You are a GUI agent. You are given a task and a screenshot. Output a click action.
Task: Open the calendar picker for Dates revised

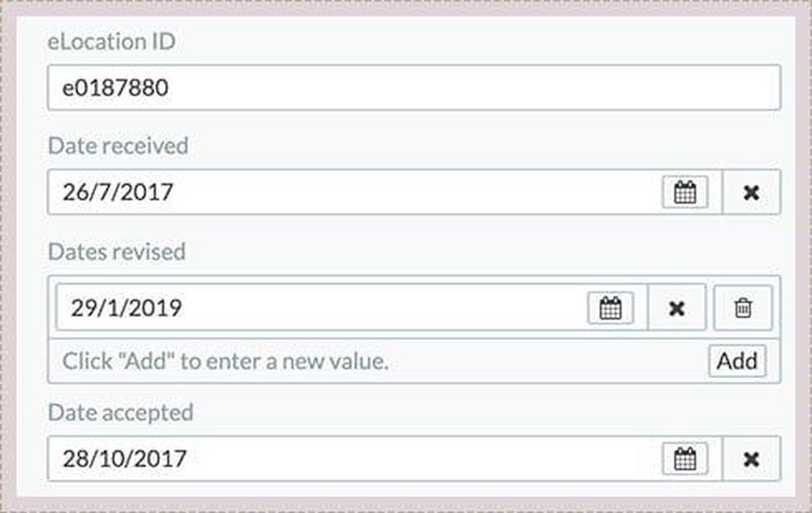click(613, 308)
